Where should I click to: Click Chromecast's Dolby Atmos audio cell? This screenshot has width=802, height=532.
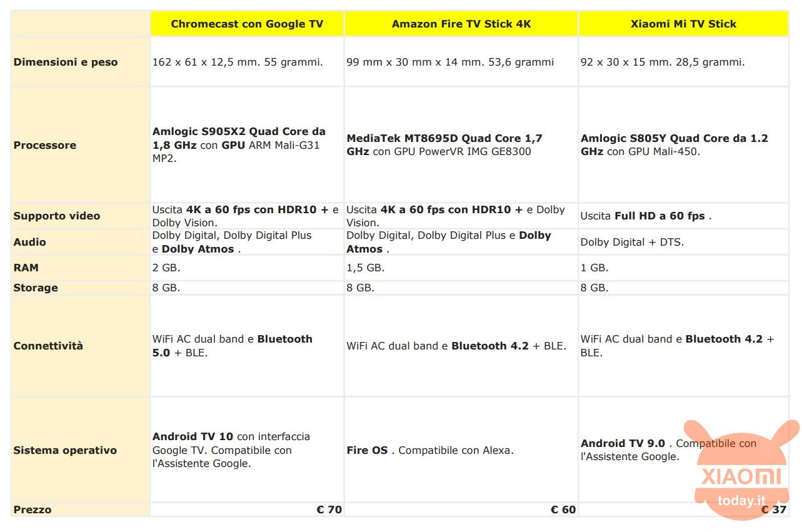click(x=247, y=242)
